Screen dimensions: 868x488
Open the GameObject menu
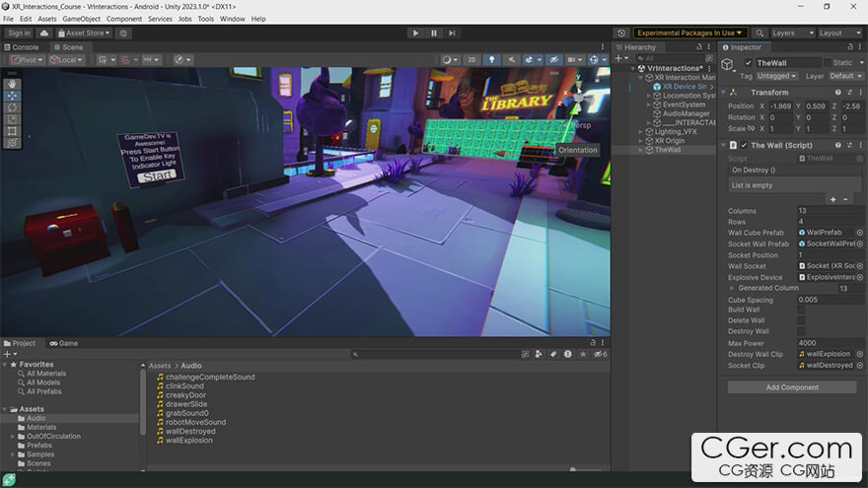pyautogui.click(x=81, y=19)
